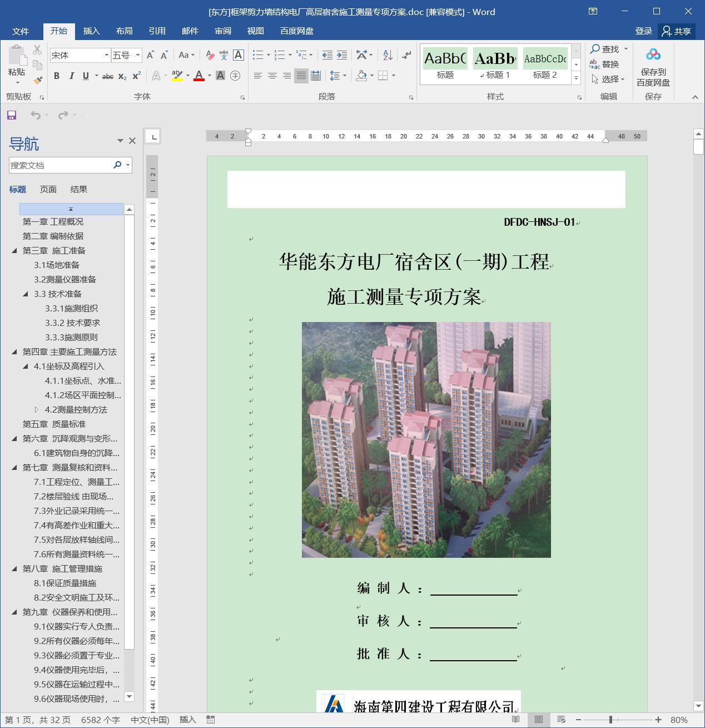Toggle underline formatting

tap(86, 76)
